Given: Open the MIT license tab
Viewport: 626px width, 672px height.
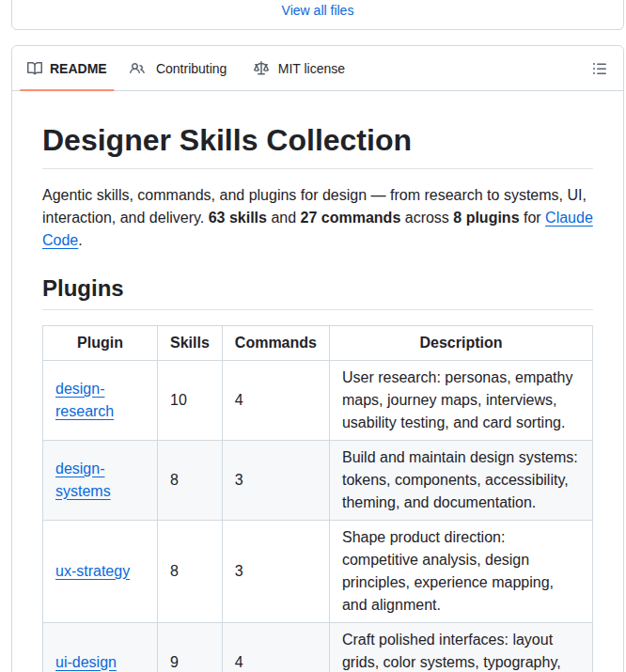Looking at the screenshot, I should (299, 69).
